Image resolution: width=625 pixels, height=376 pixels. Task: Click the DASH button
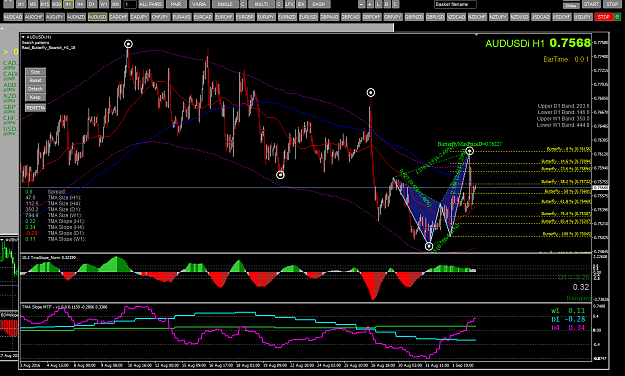(x=318, y=4)
